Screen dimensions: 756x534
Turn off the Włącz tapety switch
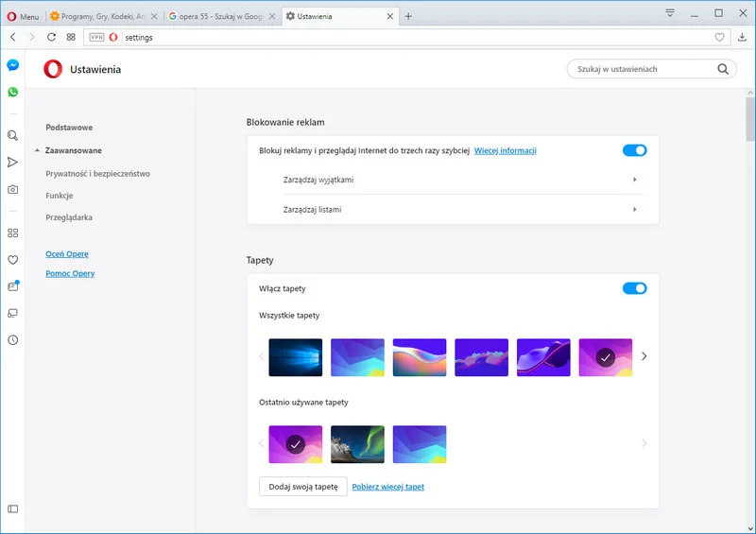pos(634,288)
